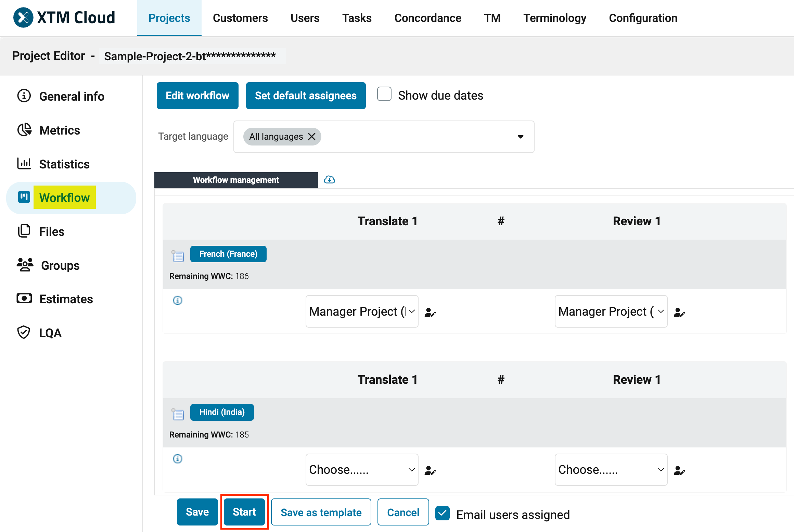Click the Statistics bar-graph icon
The height and width of the screenshot is (532, 794).
[x=24, y=164]
